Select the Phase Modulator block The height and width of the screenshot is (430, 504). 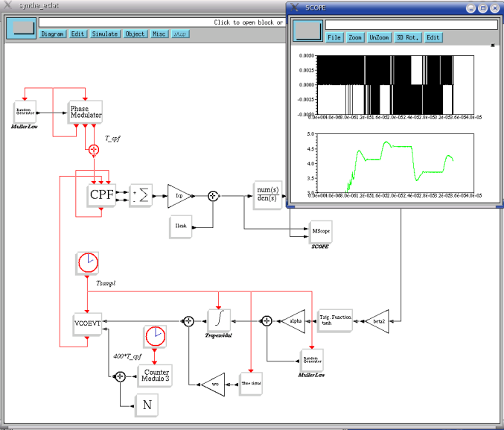coord(85,112)
